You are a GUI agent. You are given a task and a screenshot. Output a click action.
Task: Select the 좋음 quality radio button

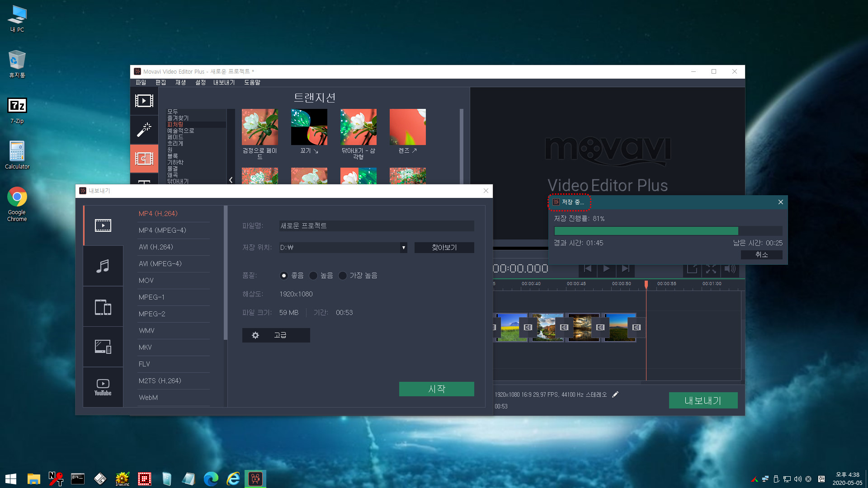(284, 276)
